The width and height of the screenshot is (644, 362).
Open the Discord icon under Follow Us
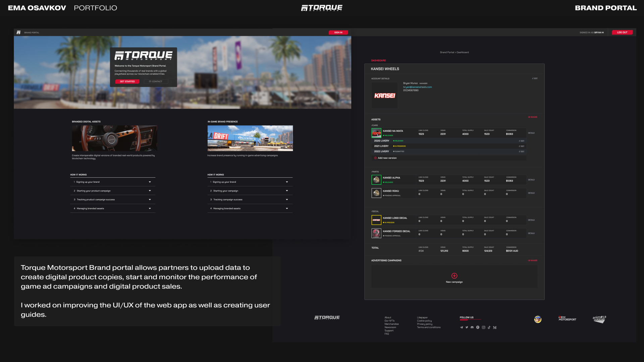point(472,327)
